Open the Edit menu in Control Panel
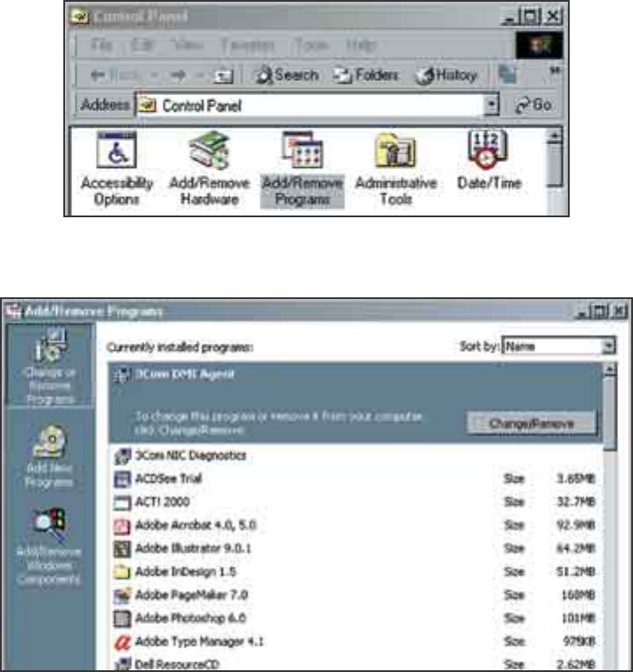Screen dimensions: 633x672 (x=142, y=45)
